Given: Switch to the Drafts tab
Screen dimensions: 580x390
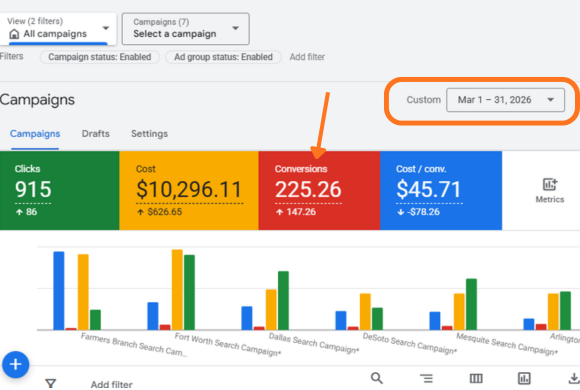Looking at the screenshot, I should point(95,134).
